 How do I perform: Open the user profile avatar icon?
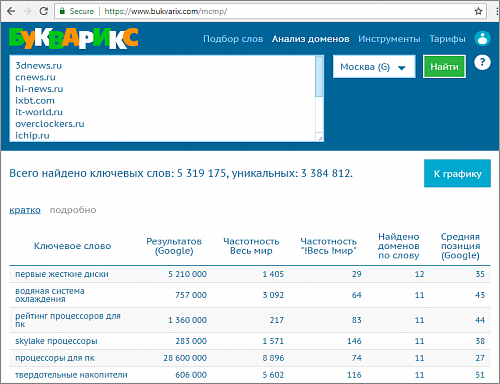[x=482, y=38]
